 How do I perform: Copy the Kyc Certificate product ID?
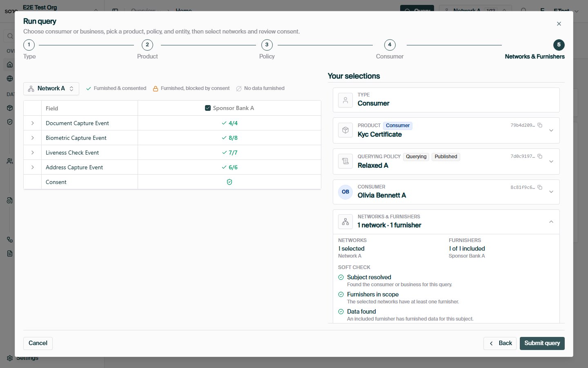pyautogui.click(x=540, y=125)
